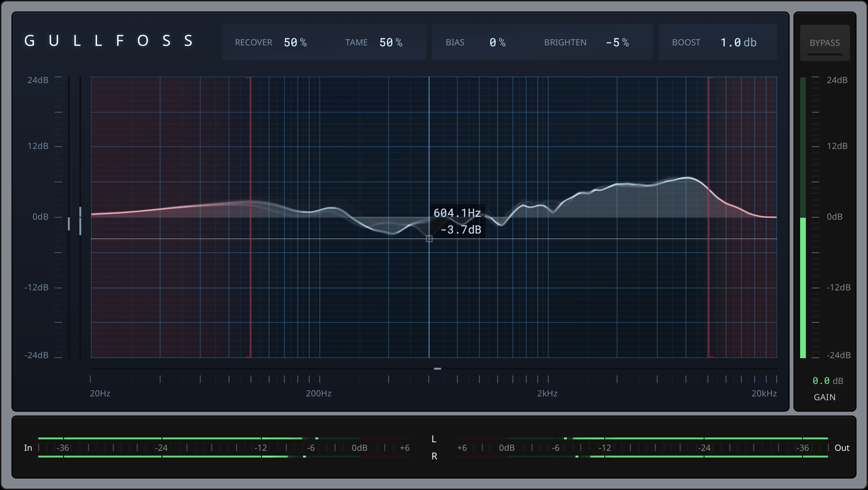Click the 200Hz frequency axis label
Screen dimensions: 868x490
(x=318, y=394)
